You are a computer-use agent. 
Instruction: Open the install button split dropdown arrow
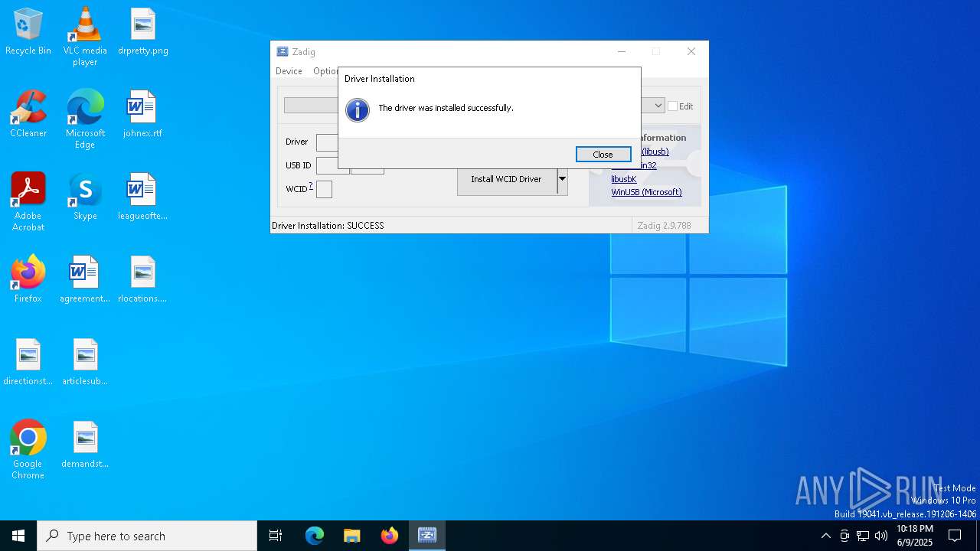point(562,179)
